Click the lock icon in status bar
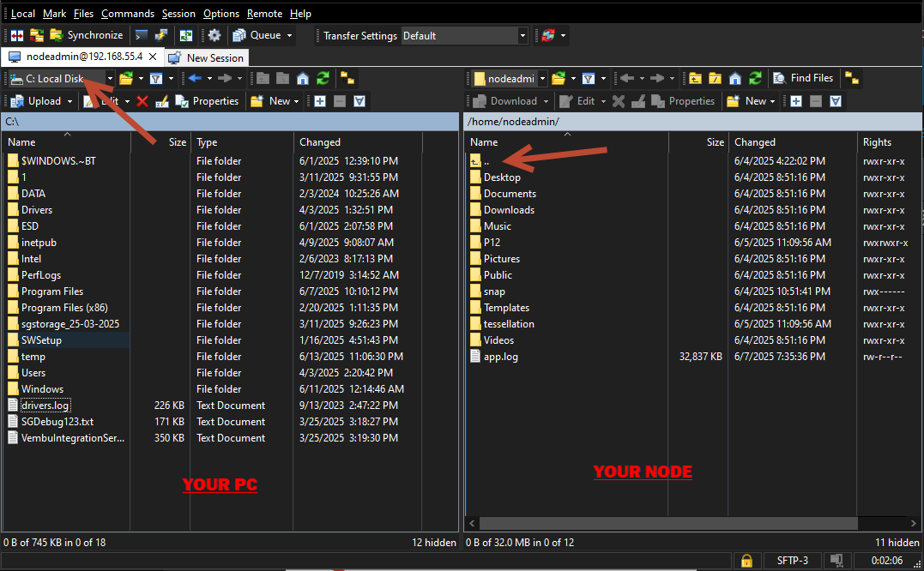The height and width of the screenshot is (571, 924). coord(746,561)
